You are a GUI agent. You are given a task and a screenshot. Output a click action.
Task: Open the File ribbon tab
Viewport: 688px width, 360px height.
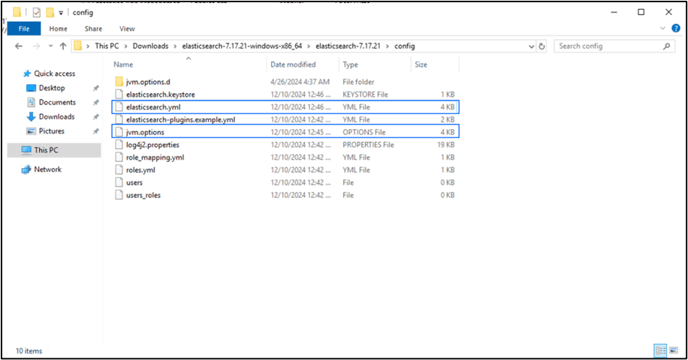point(24,29)
